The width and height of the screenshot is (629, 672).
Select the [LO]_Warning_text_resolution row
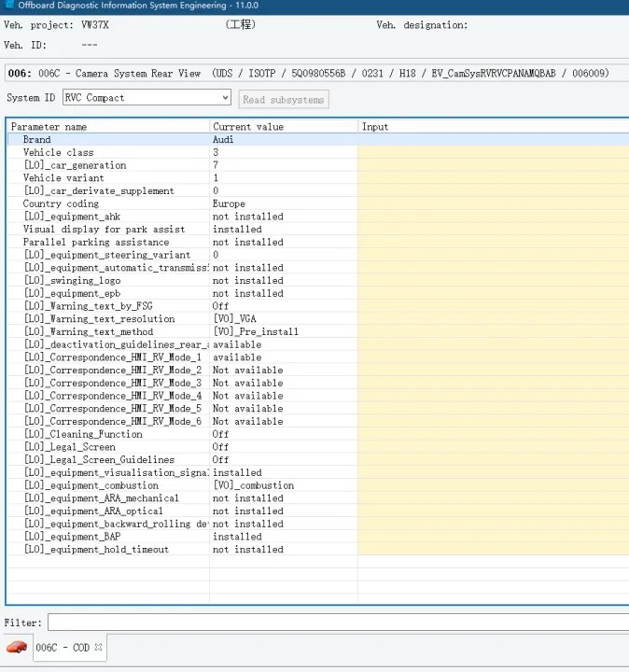(x=318, y=319)
